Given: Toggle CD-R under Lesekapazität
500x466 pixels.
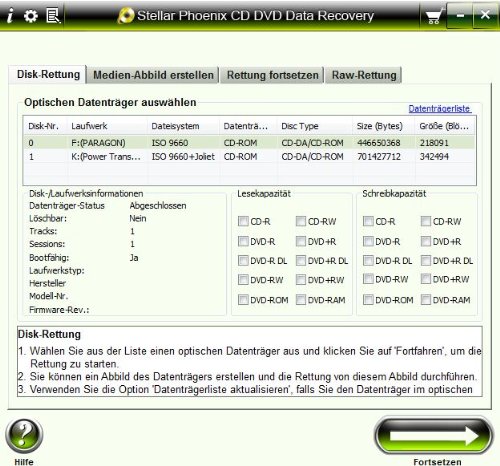Looking at the screenshot, I should click(243, 221).
